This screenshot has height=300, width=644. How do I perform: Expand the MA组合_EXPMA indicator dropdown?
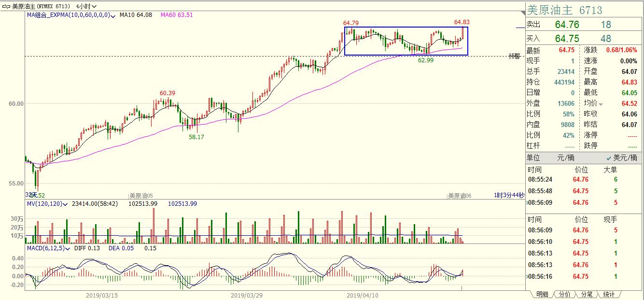(113, 15)
